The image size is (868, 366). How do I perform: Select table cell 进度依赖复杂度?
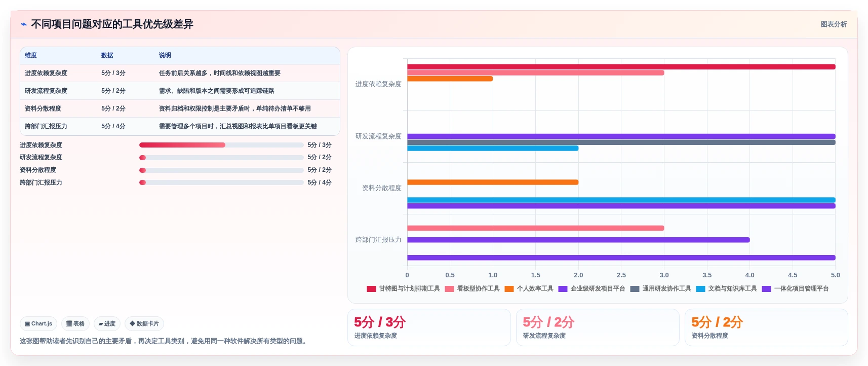(46, 73)
